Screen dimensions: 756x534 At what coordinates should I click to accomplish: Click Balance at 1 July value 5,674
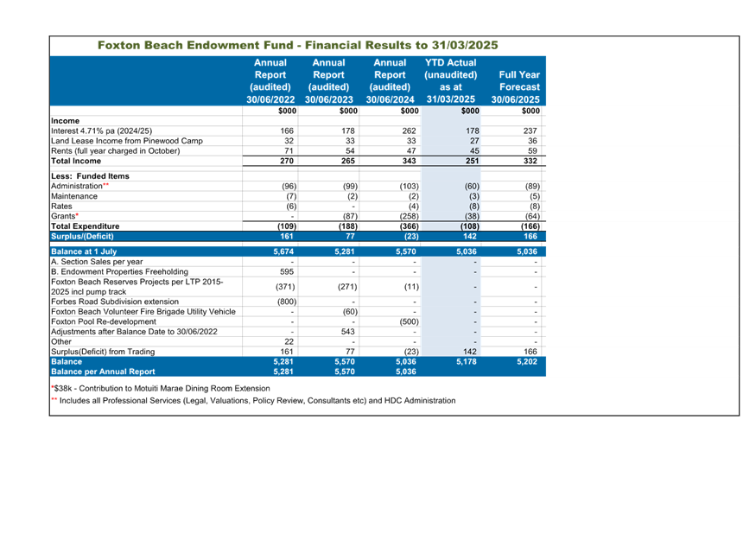283,251
